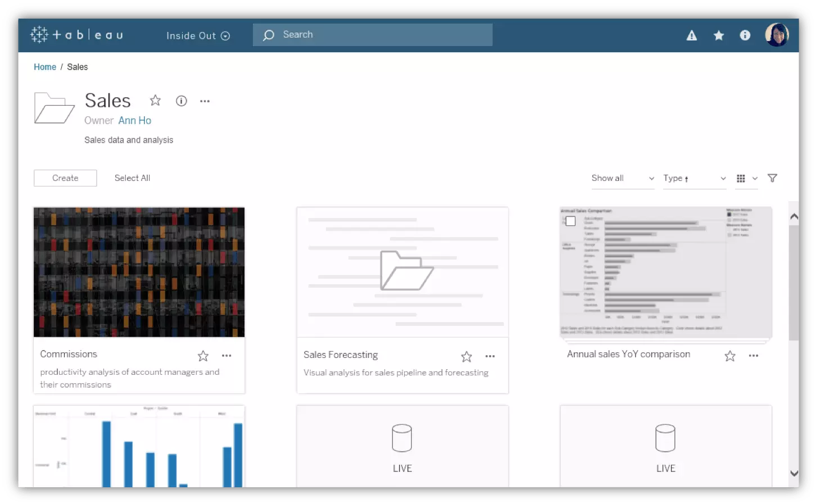The image size is (816, 504).
Task: Open the Sales Forecasting title
Action: [341, 355]
